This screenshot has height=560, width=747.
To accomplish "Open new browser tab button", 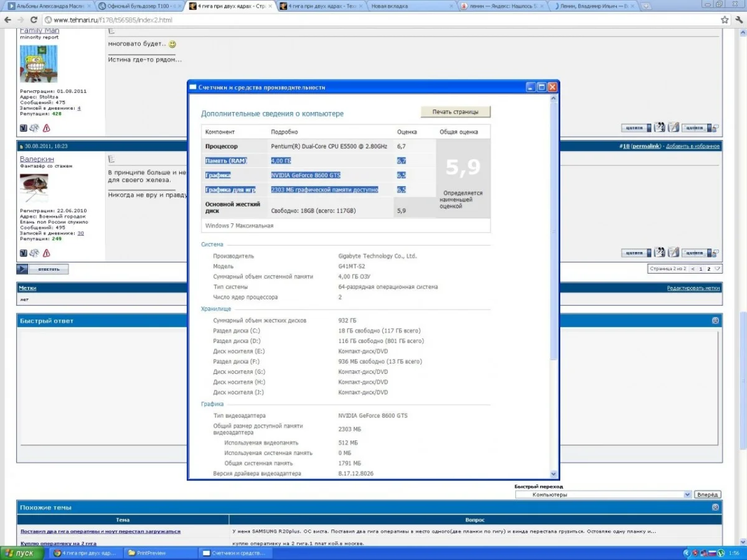I will (x=646, y=6).
